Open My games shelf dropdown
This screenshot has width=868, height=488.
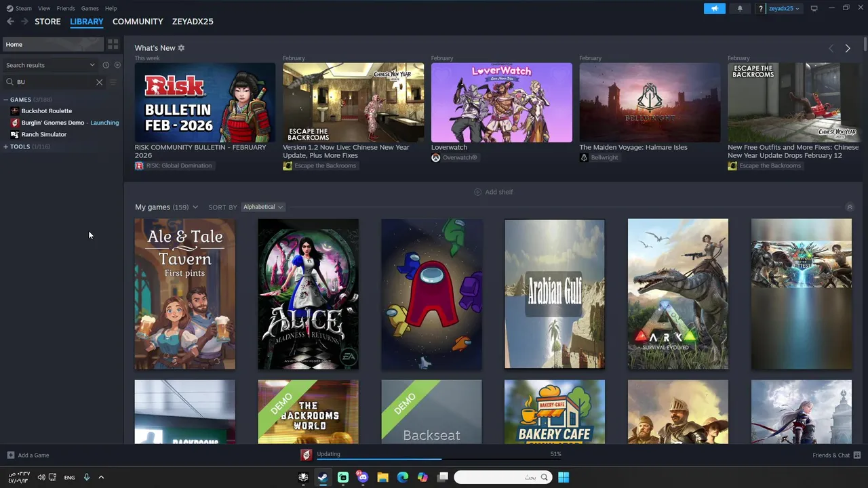click(195, 207)
